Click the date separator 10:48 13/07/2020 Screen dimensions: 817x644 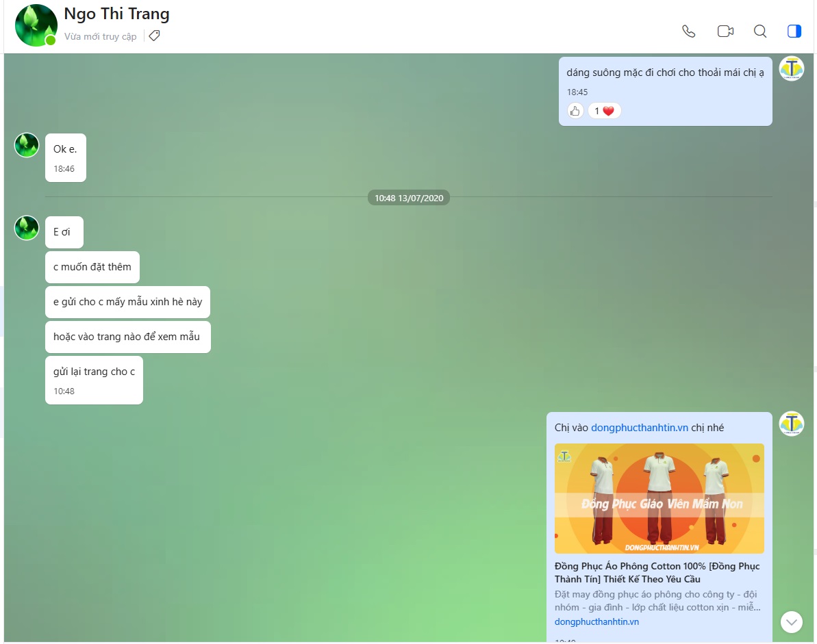tap(409, 198)
